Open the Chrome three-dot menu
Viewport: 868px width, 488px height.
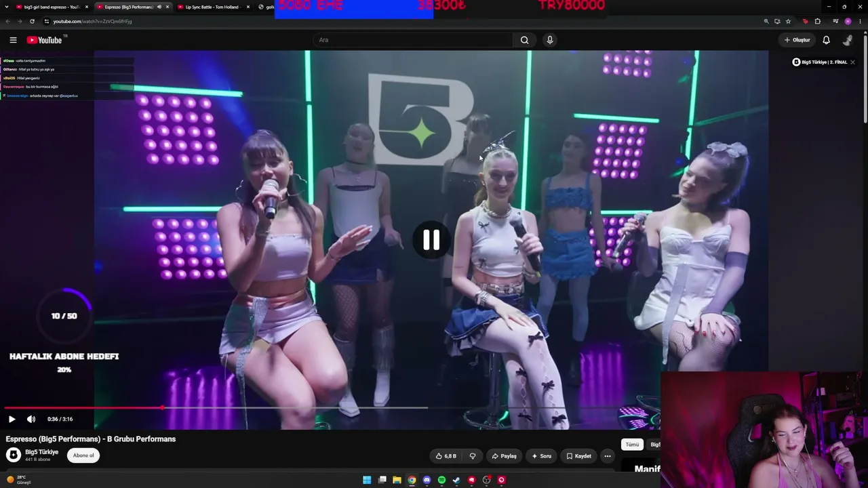tap(860, 21)
